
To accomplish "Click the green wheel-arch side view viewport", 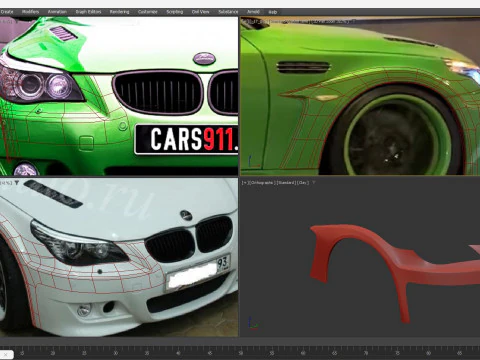I will coord(360,96).
